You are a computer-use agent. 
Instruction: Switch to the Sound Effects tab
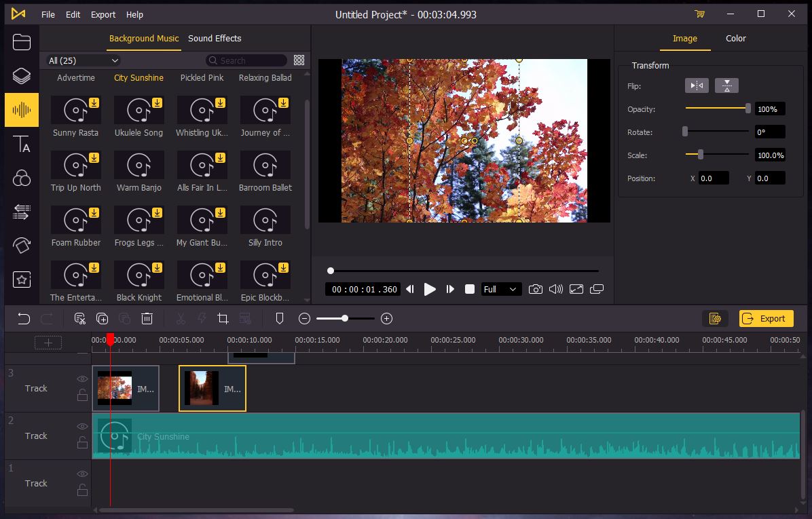point(215,39)
